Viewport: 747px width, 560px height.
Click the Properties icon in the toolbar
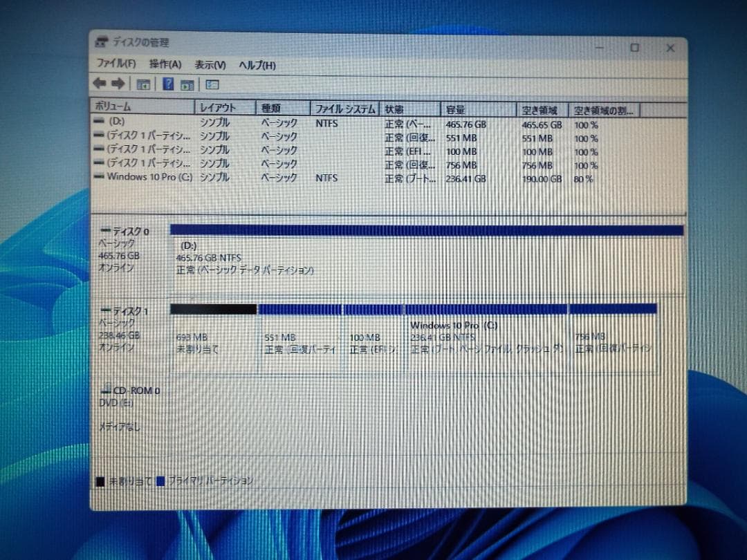[x=187, y=84]
